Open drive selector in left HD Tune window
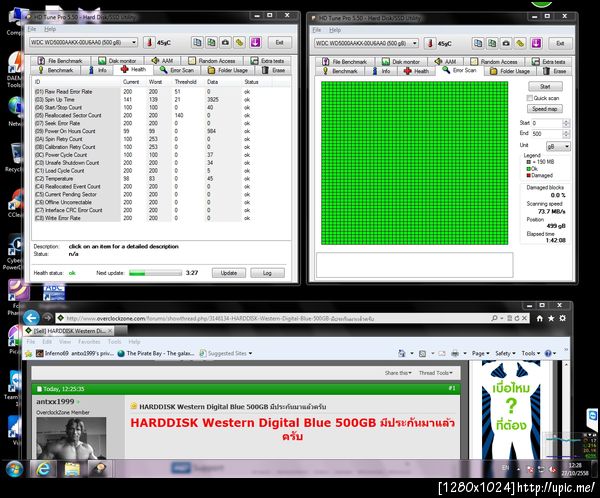Screen dimensions: 600x498 [x=83, y=42]
